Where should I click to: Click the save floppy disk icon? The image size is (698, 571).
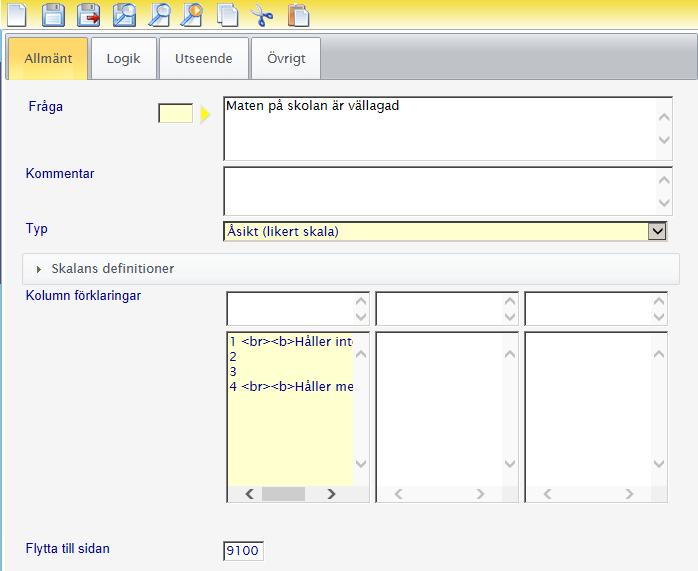tap(53, 15)
